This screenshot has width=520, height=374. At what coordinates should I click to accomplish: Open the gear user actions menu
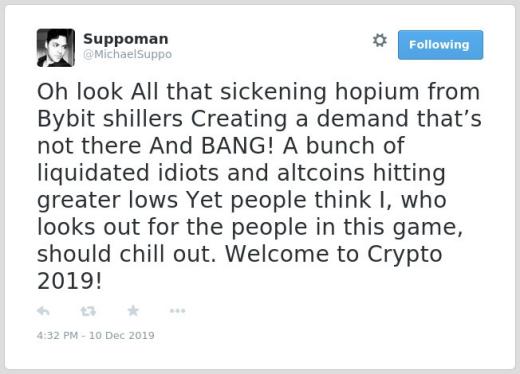point(380,40)
